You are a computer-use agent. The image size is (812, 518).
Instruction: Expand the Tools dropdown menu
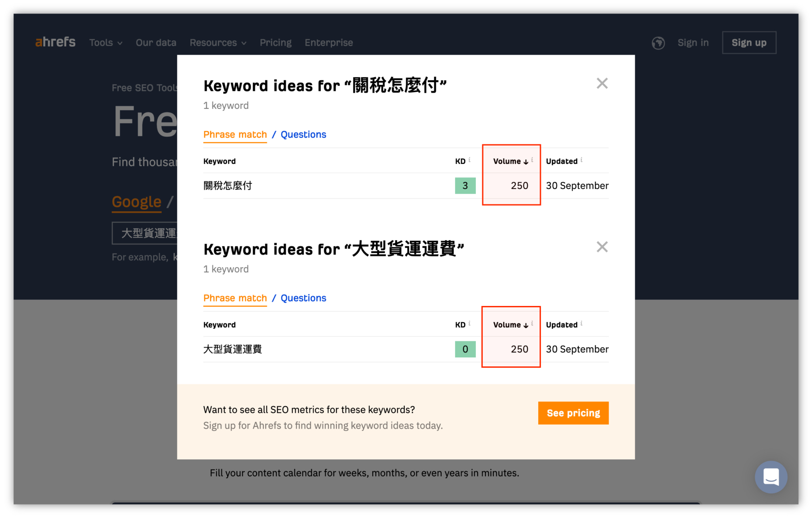click(106, 43)
